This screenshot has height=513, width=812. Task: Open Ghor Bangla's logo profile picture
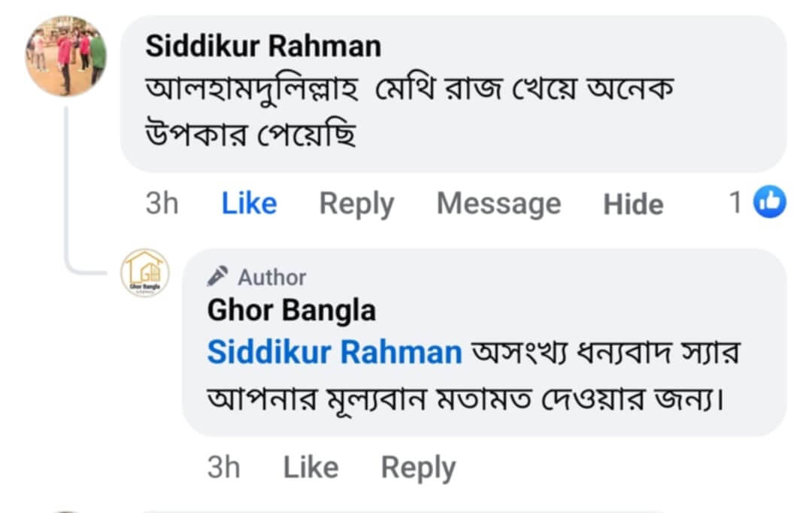pyautogui.click(x=145, y=272)
